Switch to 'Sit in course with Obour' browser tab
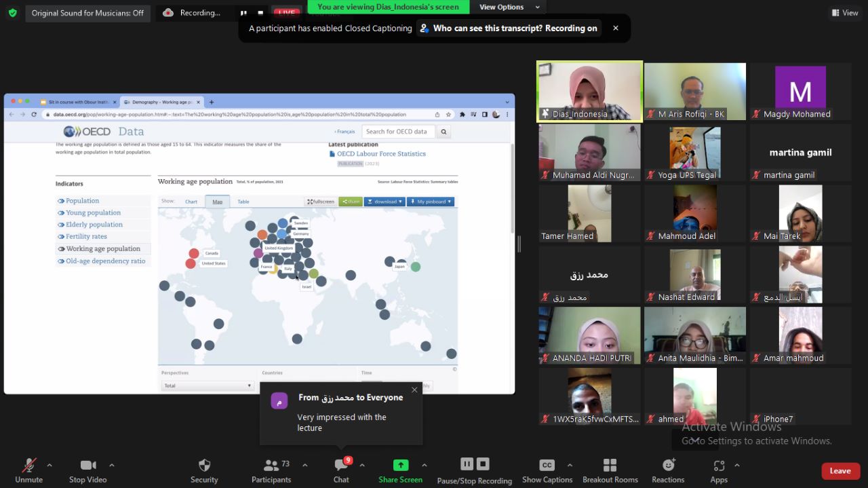The width and height of the screenshot is (868, 488). coord(77,102)
